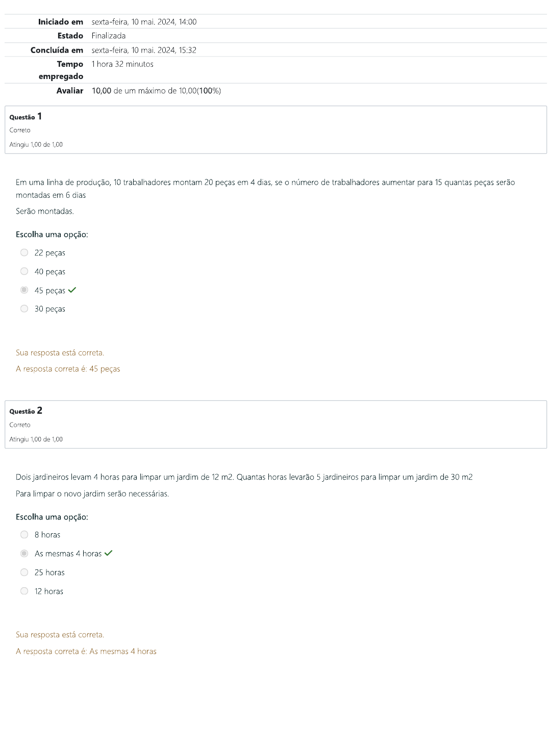Click the "As mesmas 4 horas" radio button
This screenshot has height=756, width=551.
(24, 554)
